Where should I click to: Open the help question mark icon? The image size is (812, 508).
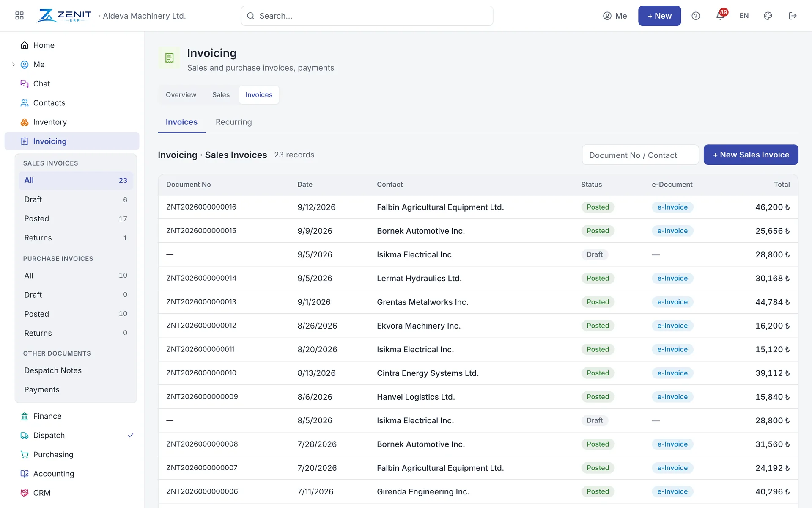tap(696, 16)
